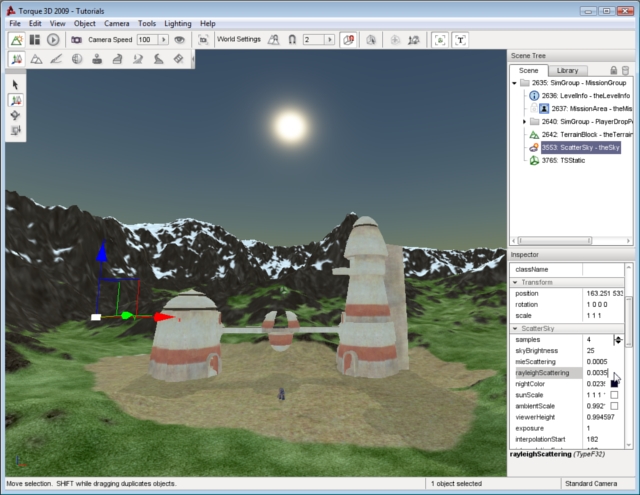640x495 pixels.
Task: Collapse the SimGroup MissionGroup tree node
Action: pos(515,83)
